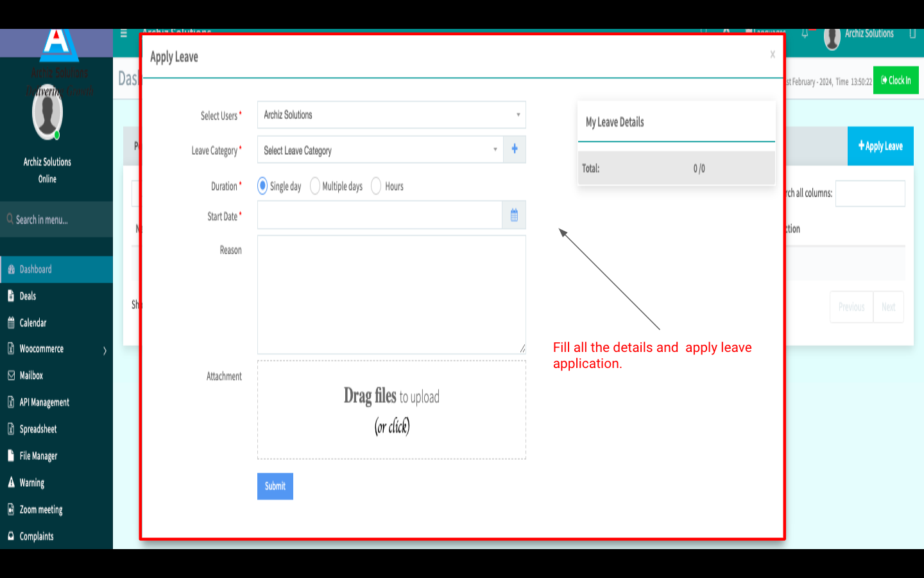Expand the Woocommerce sidebar submenu
924x578 pixels.
click(x=105, y=350)
